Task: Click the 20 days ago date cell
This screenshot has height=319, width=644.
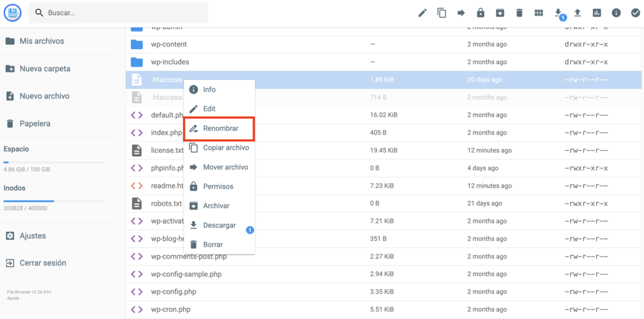Action: click(x=485, y=80)
